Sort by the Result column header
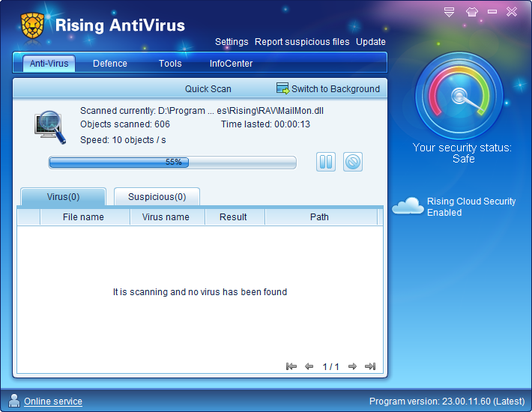532x412 pixels. click(x=235, y=217)
